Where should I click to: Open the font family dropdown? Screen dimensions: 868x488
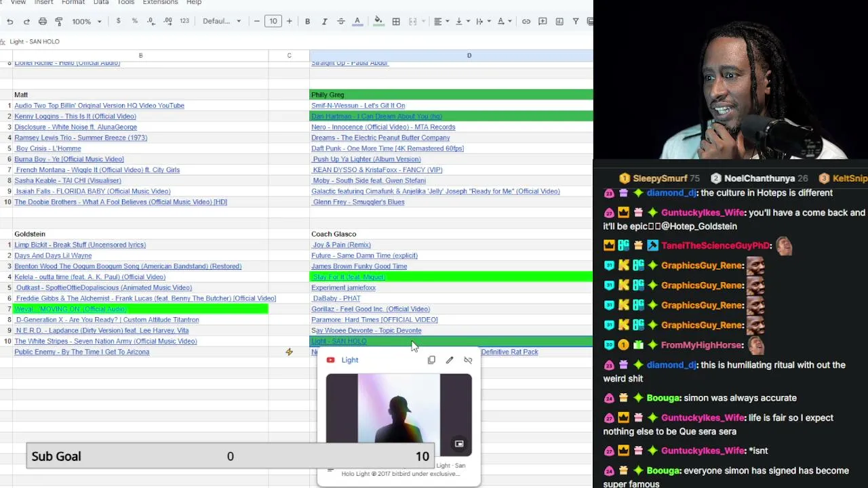click(x=222, y=22)
